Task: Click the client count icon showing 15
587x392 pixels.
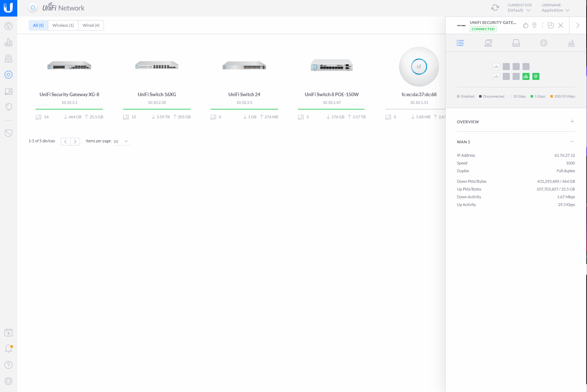Action: point(126,117)
